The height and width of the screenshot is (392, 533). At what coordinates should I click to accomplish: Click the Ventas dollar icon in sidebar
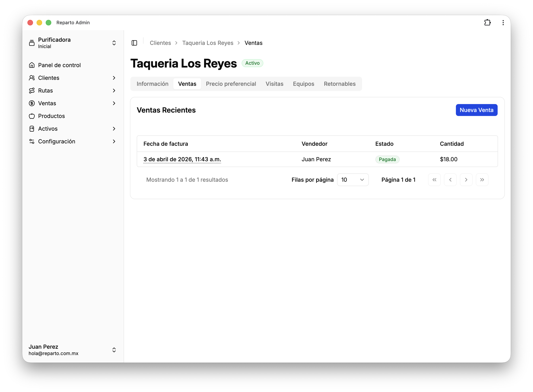pos(32,103)
